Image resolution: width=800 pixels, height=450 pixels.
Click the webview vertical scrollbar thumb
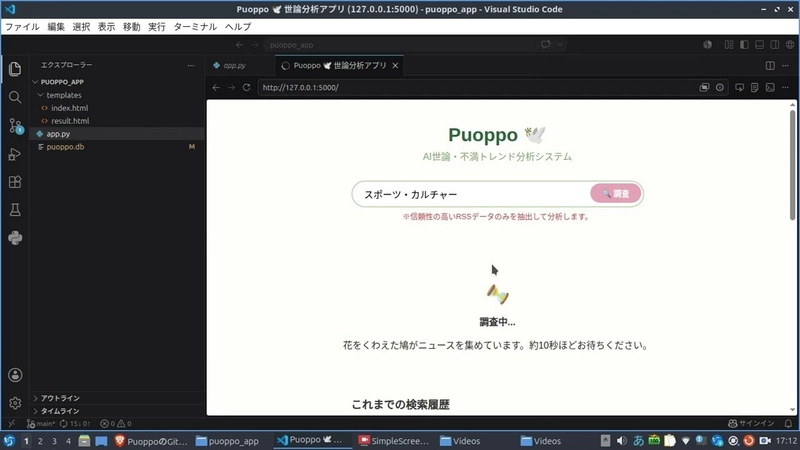point(792,164)
